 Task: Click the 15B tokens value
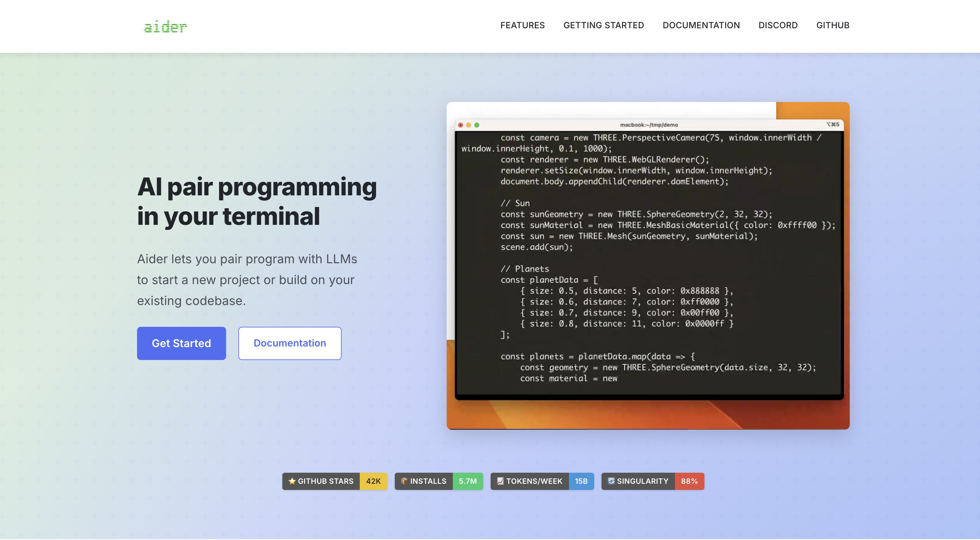[x=581, y=481]
